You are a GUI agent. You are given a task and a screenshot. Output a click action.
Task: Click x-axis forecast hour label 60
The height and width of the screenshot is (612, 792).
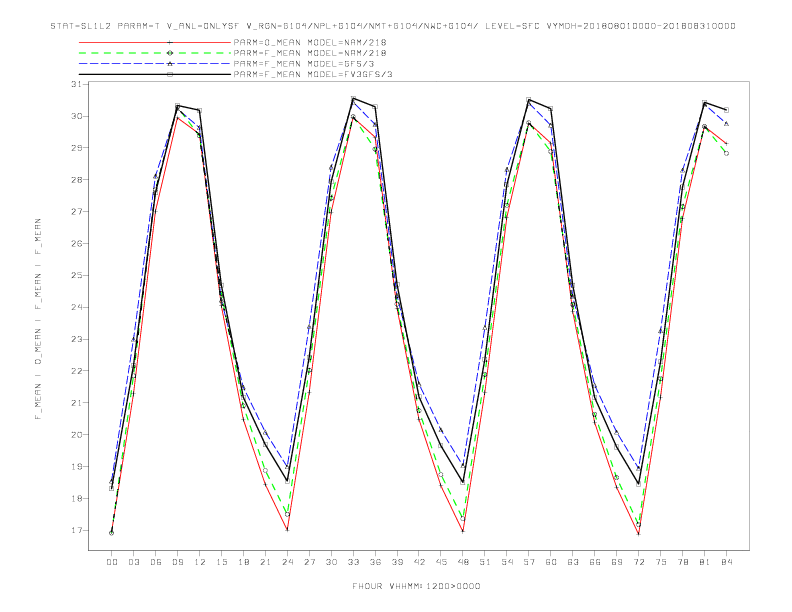pos(551,562)
